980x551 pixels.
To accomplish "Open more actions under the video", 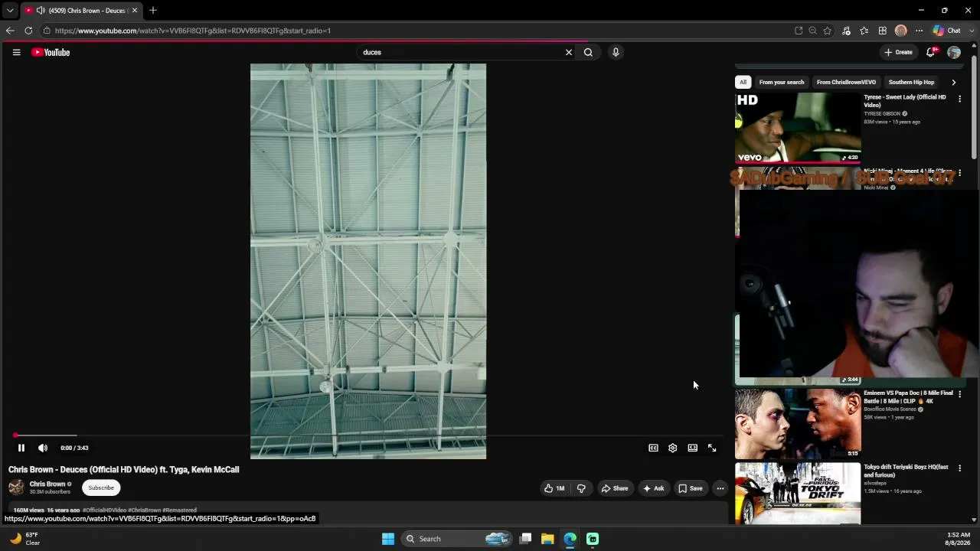I will (x=720, y=488).
